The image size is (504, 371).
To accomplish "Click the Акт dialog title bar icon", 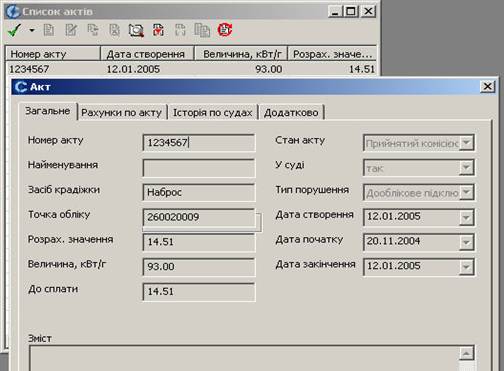I will click(x=21, y=87).
